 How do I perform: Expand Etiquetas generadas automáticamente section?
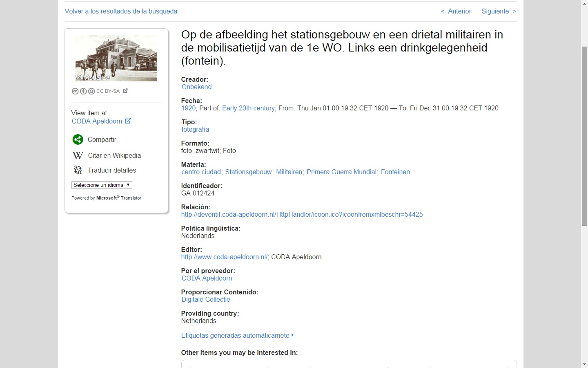click(x=237, y=335)
